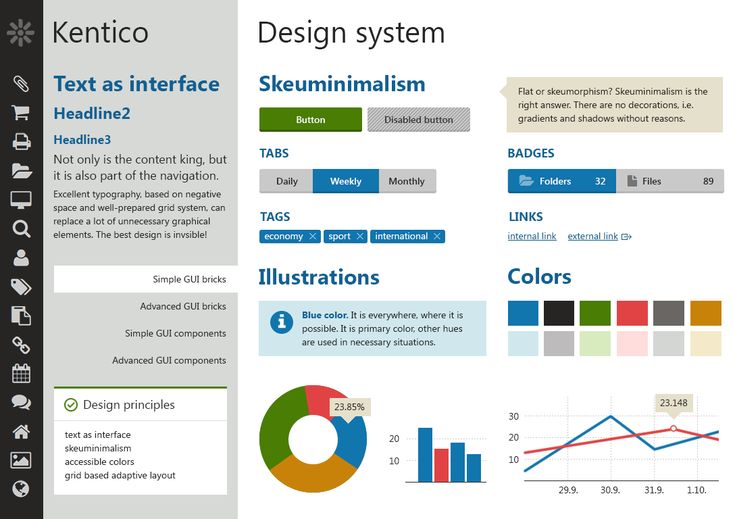Click the home icon in sidebar
735x519 pixels.
click(21, 432)
